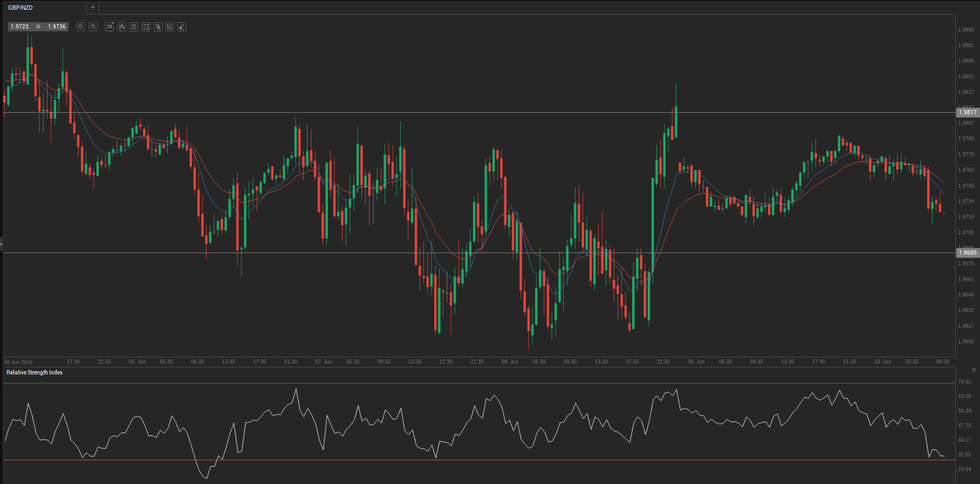The height and width of the screenshot is (484, 980).
Task: Add a new chart tab with plus
Action: (x=93, y=8)
